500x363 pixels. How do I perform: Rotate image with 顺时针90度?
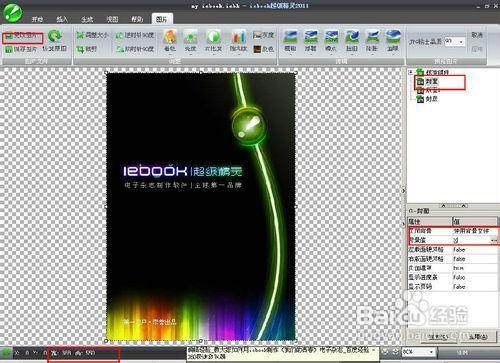point(135,49)
